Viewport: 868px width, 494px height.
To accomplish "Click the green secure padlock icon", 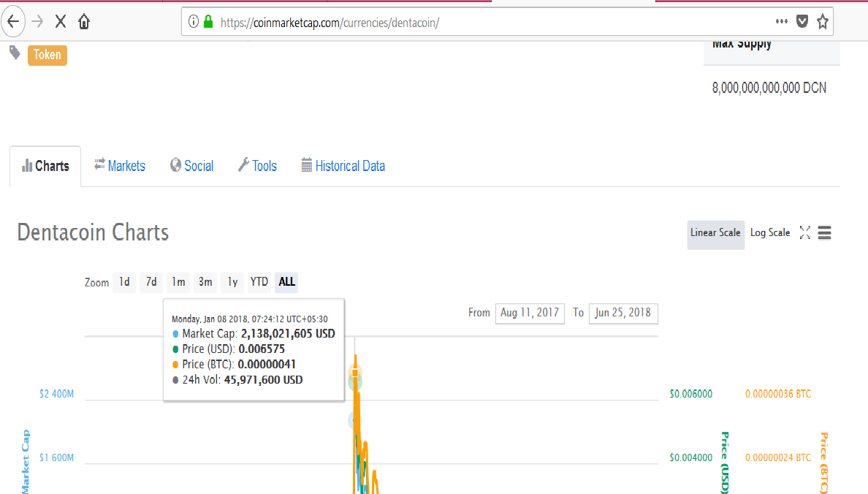I will pyautogui.click(x=208, y=22).
